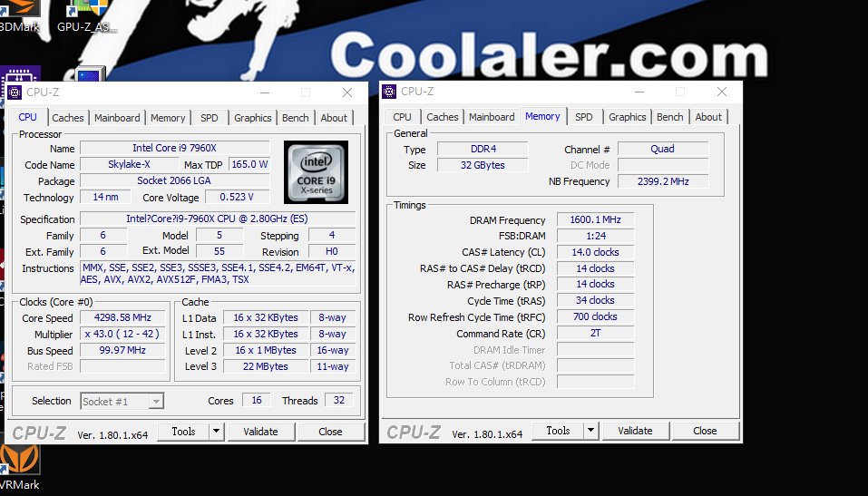Click Validate button in right CPU-Z window
Screen dimensions: 868x496
(x=635, y=431)
